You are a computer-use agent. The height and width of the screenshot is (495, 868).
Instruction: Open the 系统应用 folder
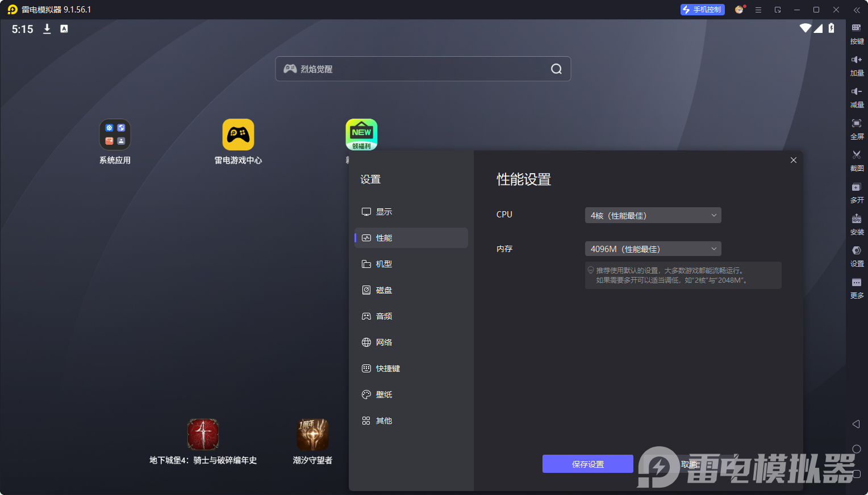pyautogui.click(x=115, y=135)
